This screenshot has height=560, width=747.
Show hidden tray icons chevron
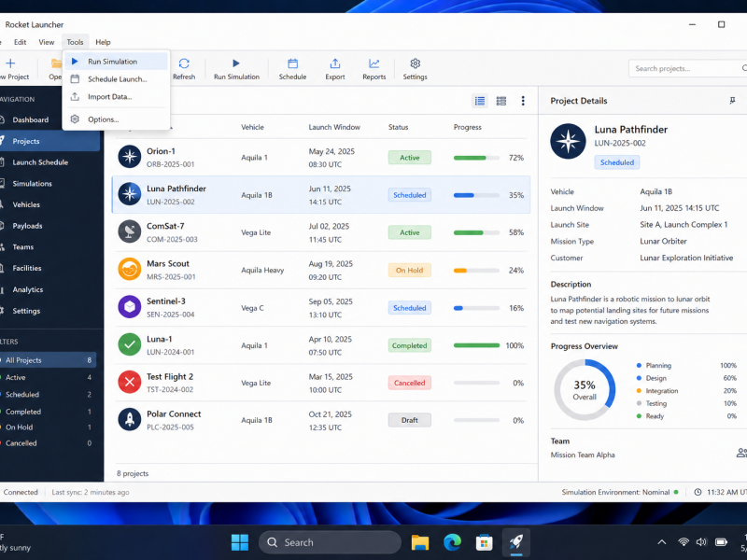[662, 542]
